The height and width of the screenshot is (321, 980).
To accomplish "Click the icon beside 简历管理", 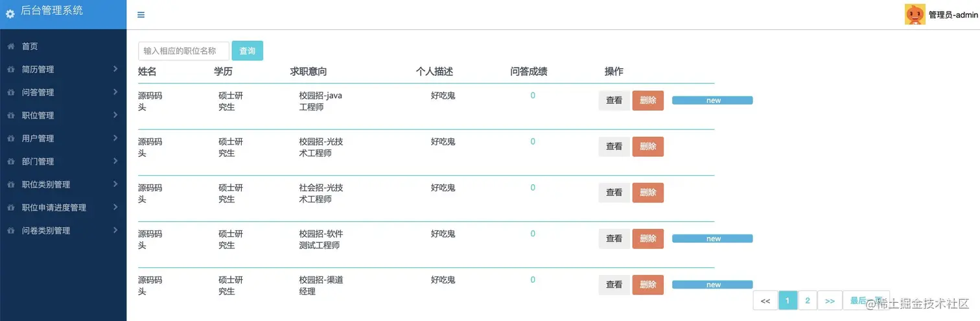I will [x=10, y=69].
